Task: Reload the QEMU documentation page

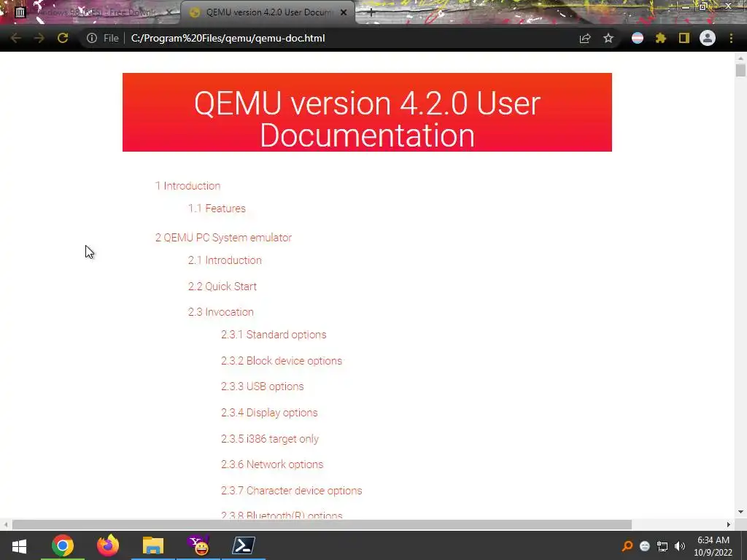Action: point(63,38)
